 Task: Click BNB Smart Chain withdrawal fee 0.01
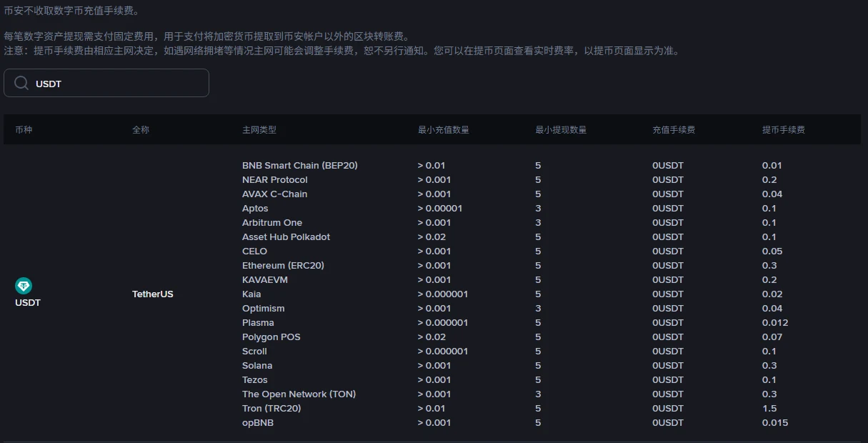point(772,166)
